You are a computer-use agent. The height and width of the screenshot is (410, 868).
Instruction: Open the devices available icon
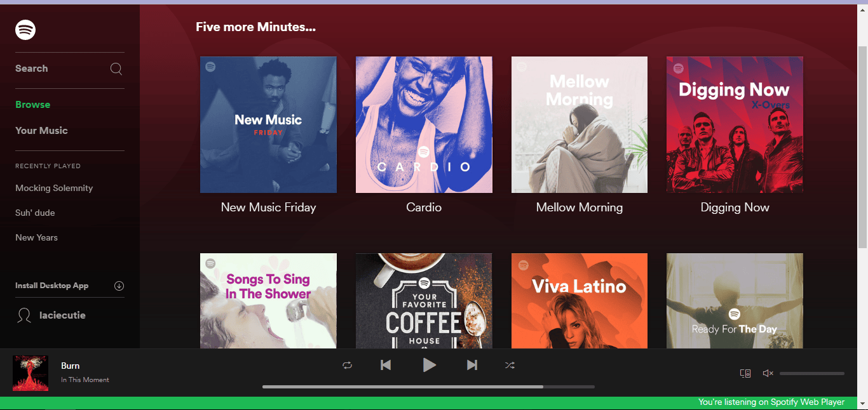point(745,373)
